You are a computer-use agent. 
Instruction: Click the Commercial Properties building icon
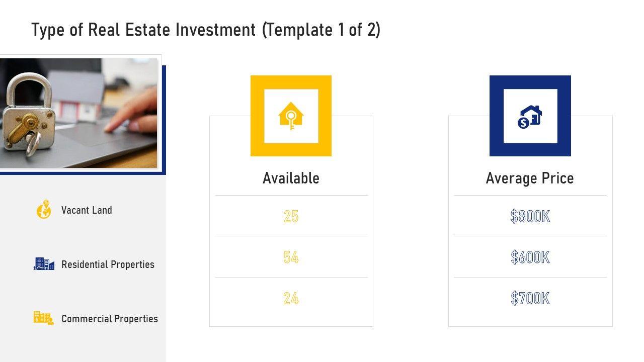click(44, 318)
